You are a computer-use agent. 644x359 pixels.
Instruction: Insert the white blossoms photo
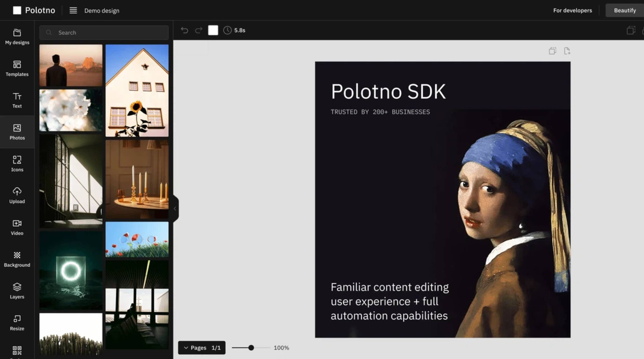tap(71, 110)
